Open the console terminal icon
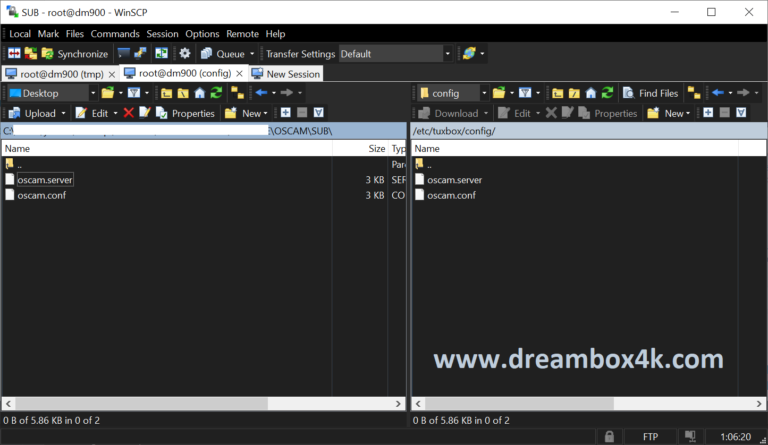Screen dimensions: 768x445 [x=124, y=53]
